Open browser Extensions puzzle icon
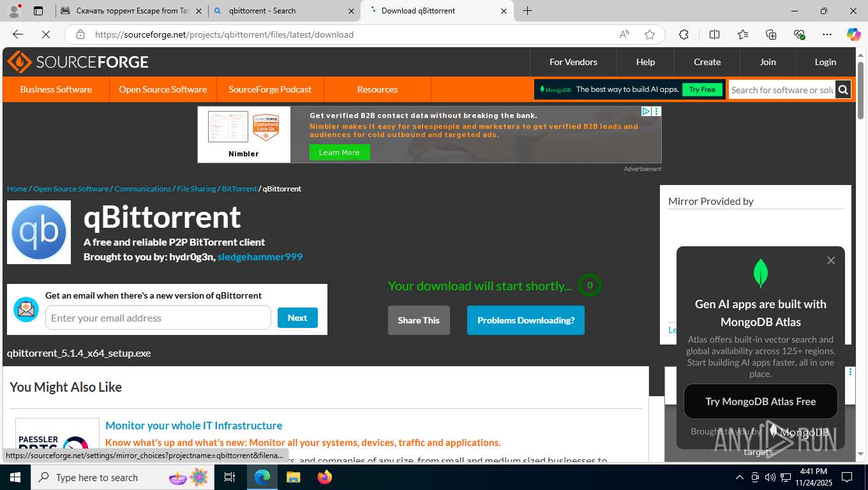868x490 pixels. pos(684,34)
